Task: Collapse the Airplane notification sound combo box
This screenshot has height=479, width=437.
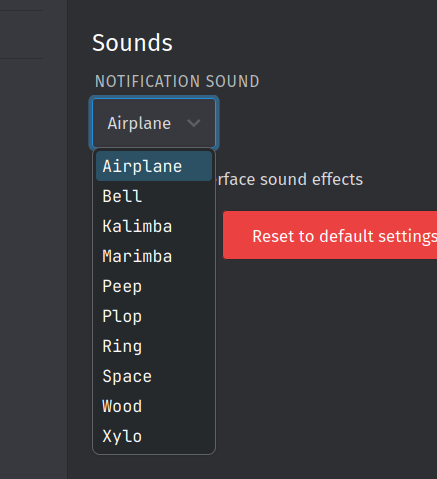Action: click(x=154, y=123)
